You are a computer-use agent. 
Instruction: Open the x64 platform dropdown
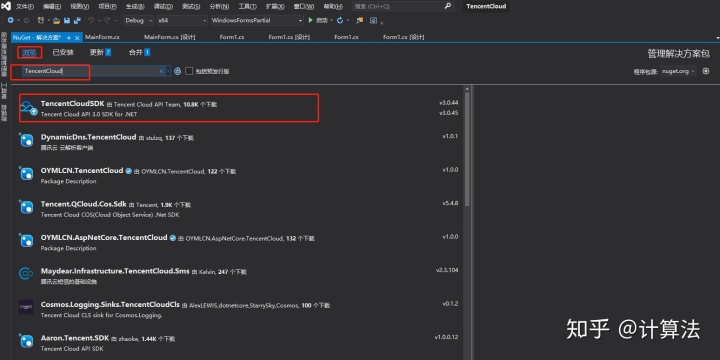[182, 21]
